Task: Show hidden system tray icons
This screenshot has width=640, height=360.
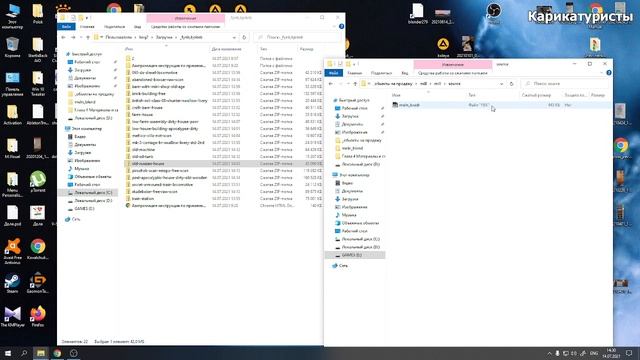Action: pos(549,353)
